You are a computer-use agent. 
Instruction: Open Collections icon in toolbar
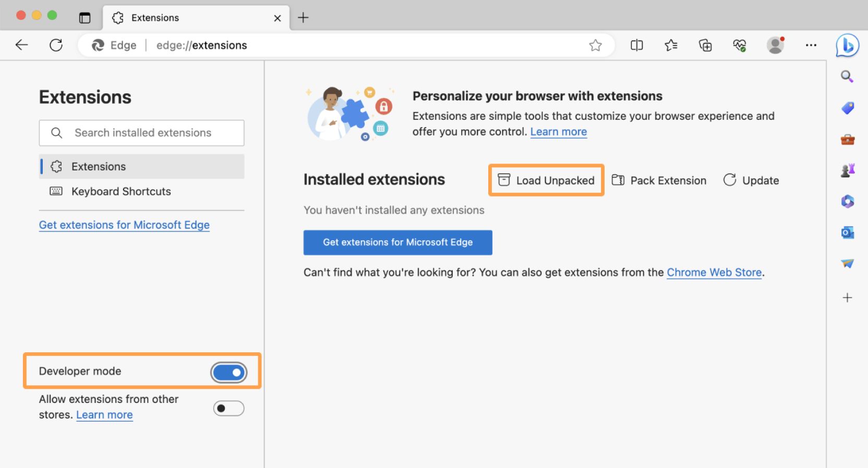click(x=705, y=45)
